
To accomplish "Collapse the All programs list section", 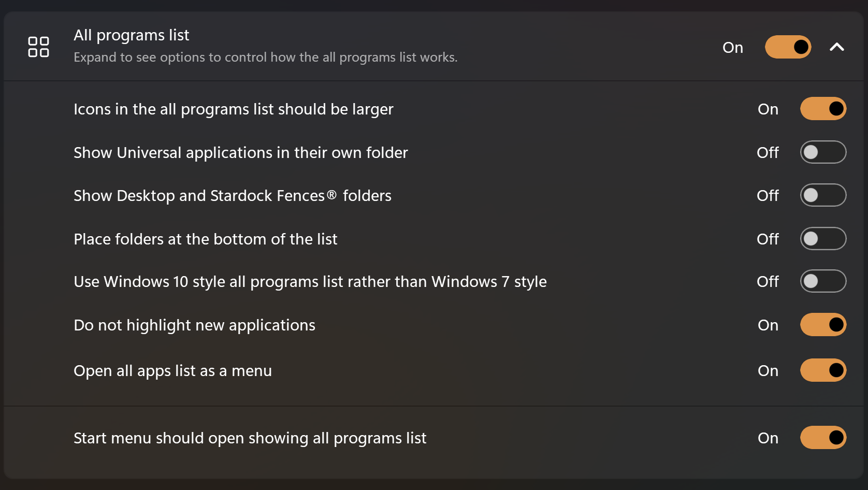I will [x=836, y=47].
